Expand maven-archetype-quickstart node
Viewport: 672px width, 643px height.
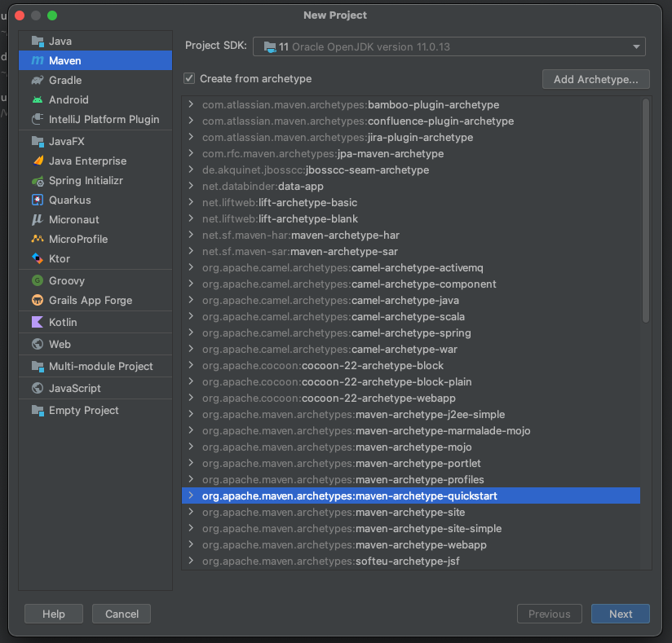pyautogui.click(x=191, y=495)
